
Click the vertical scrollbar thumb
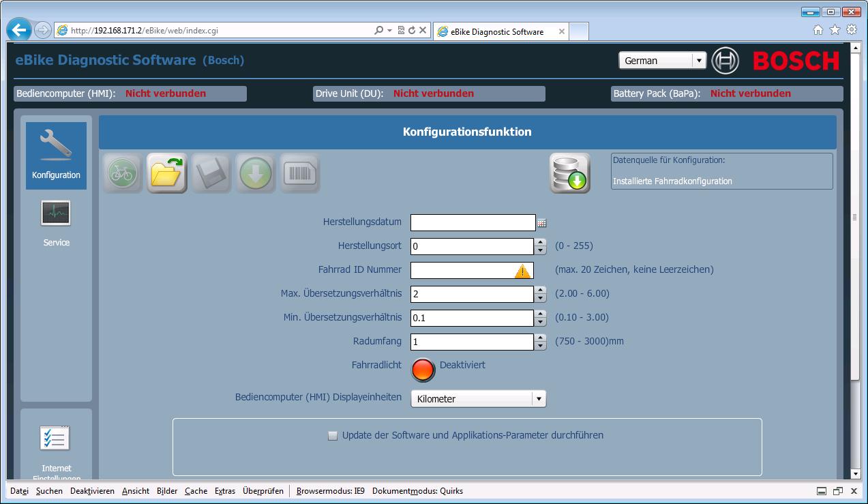pyautogui.click(x=856, y=217)
